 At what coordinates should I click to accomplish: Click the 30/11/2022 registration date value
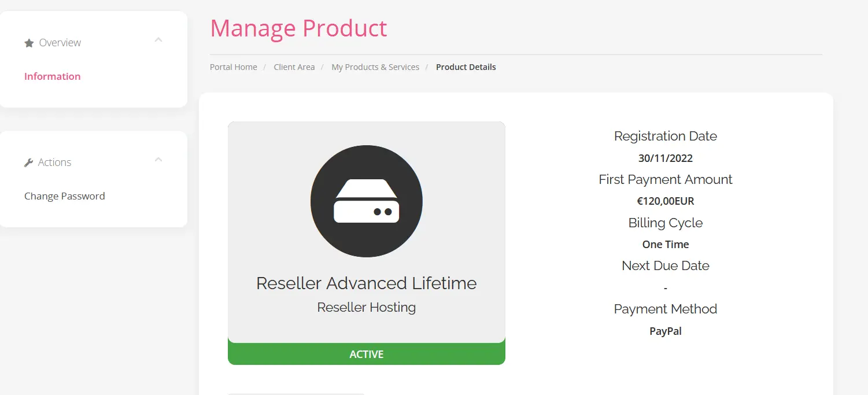pos(666,158)
